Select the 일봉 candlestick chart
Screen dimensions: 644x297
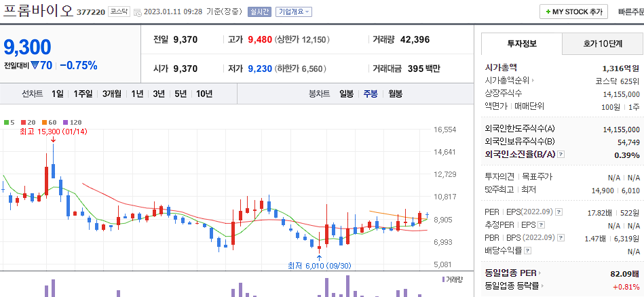point(346,94)
